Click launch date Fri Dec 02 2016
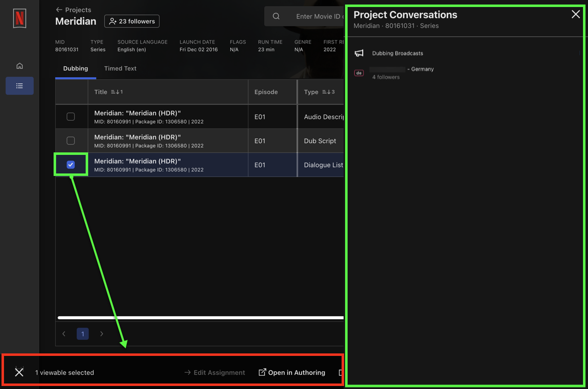 click(199, 50)
